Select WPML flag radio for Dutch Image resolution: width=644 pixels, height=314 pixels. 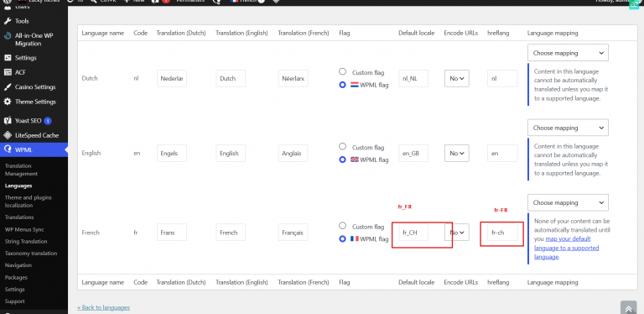point(342,85)
